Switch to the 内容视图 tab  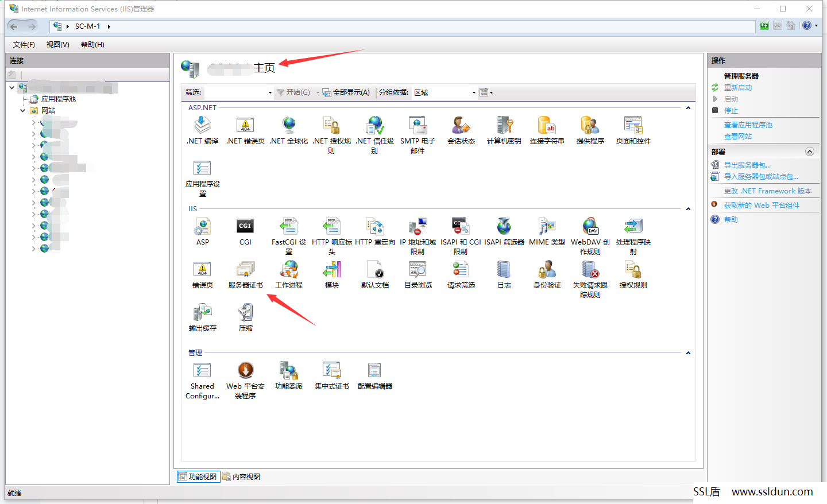tap(241, 476)
